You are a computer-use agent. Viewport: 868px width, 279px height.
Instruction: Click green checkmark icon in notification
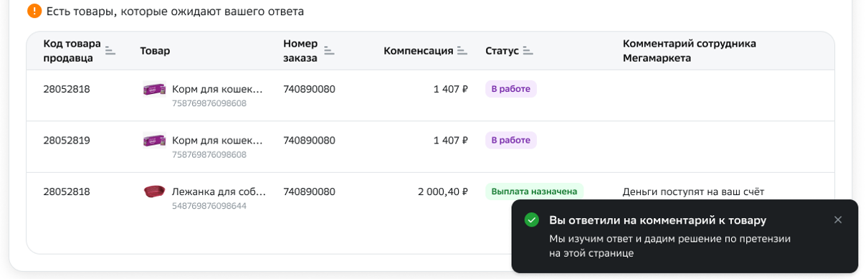(532, 219)
